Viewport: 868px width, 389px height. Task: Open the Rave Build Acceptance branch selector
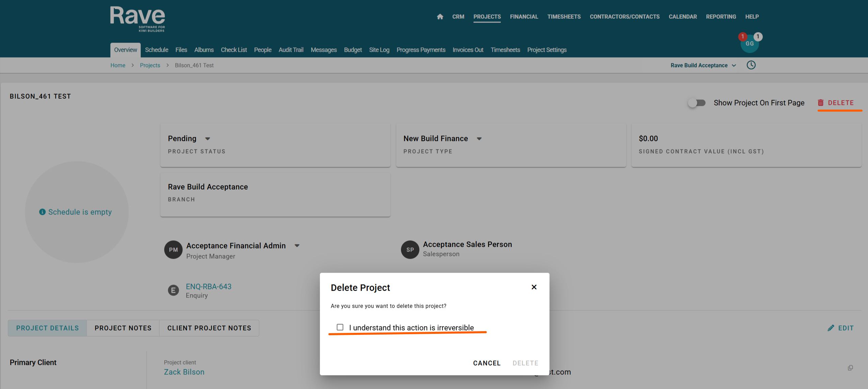703,65
